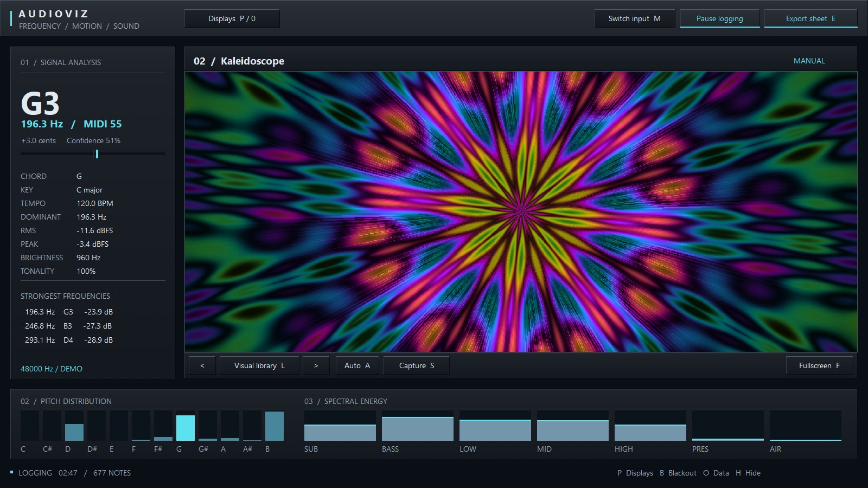
Task: Click the Kaleidoscope visual canvas
Action: [x=521, y=211]
